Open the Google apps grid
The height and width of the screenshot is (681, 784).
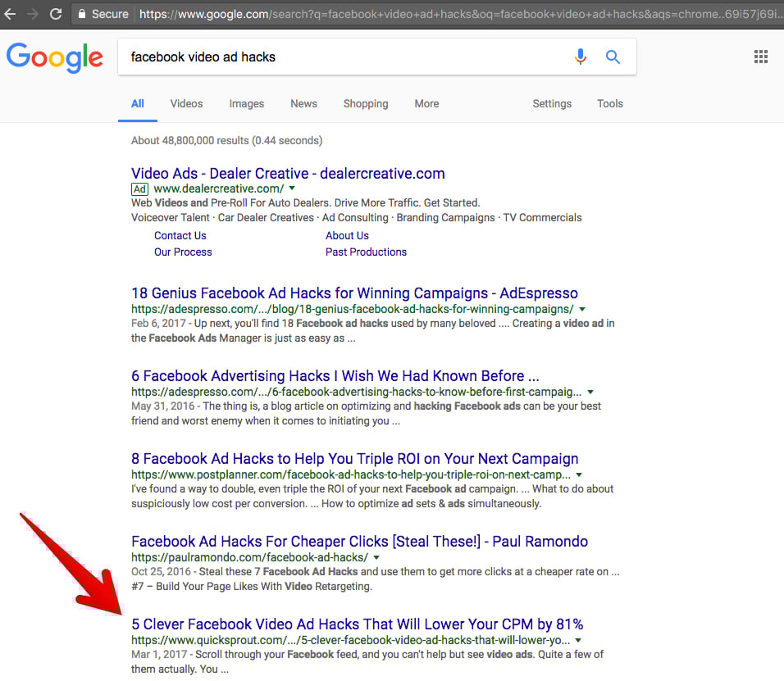760,57
